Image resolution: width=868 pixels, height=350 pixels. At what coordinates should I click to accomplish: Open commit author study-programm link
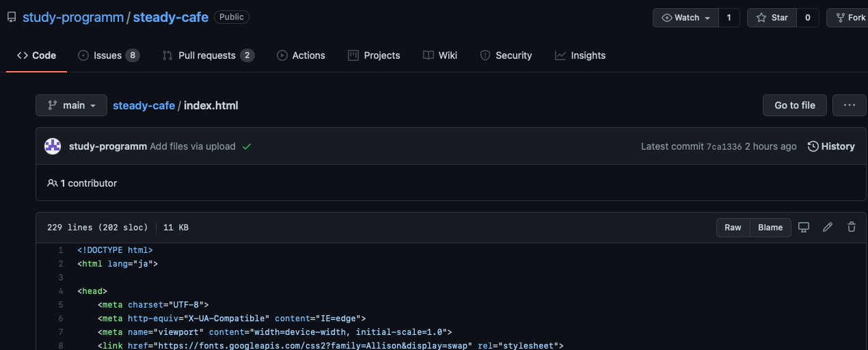(108, 146)
